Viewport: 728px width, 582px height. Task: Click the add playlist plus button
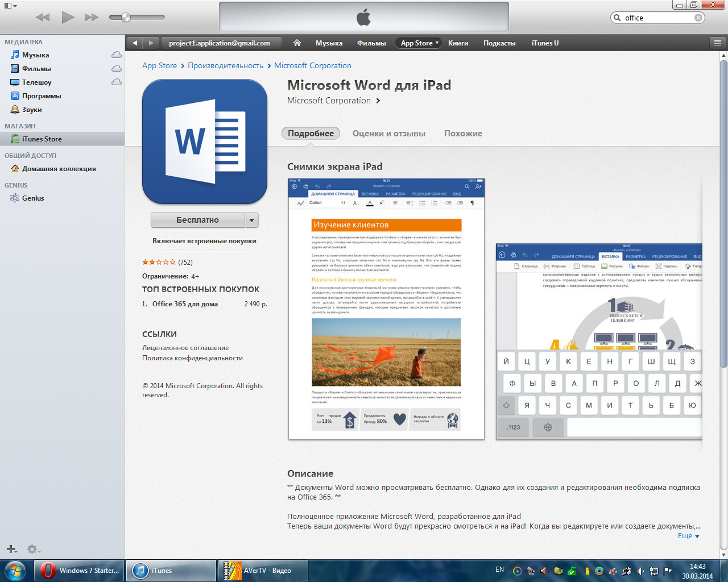11,549
